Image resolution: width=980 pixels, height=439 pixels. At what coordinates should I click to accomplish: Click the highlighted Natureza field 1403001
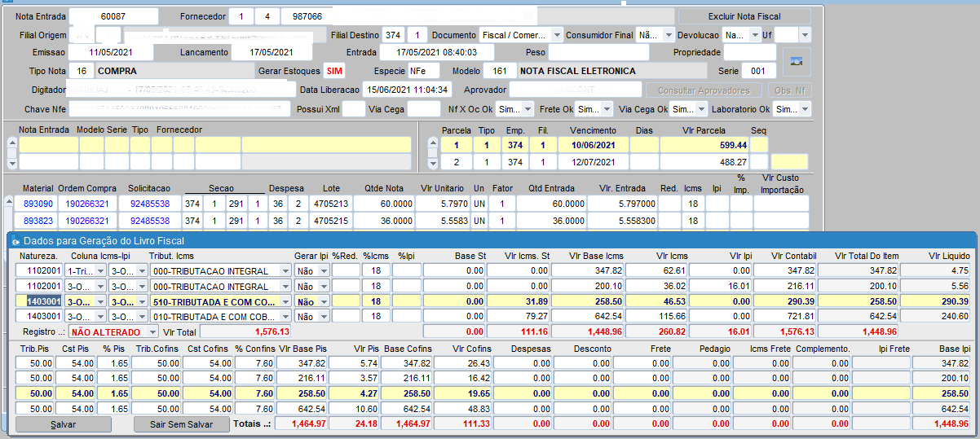click(39, 301)
